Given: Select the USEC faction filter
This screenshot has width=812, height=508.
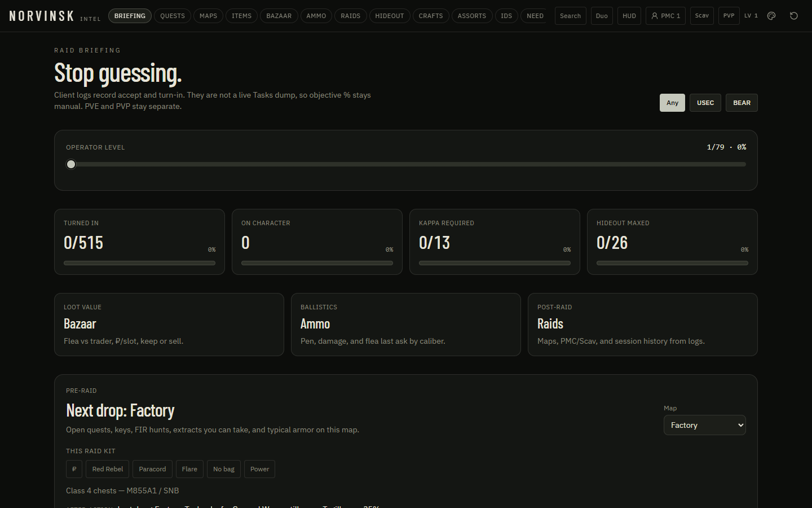Looking at the screenshot, I should point(705,103).
